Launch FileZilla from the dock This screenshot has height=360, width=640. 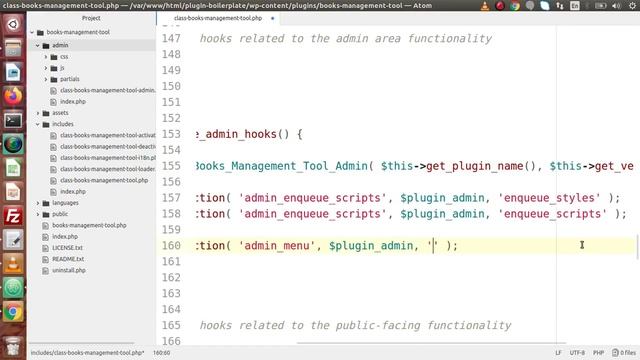coord(13,216)
